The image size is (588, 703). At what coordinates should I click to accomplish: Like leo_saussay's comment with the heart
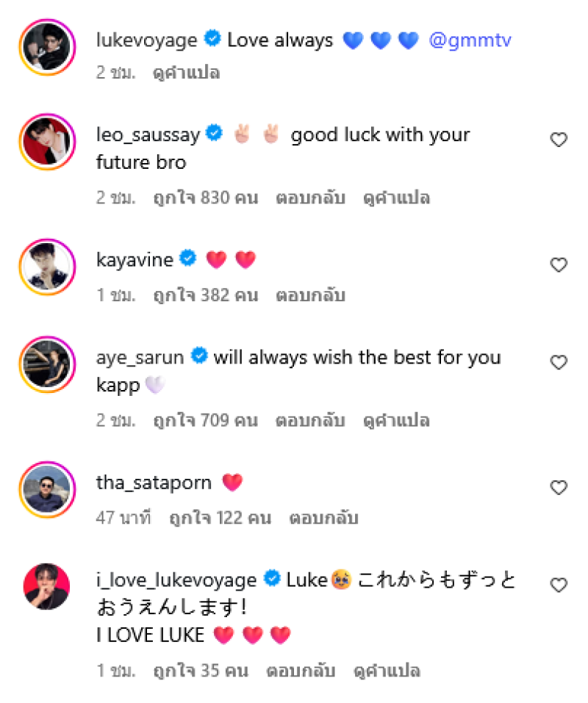click(x=559, y=140)
